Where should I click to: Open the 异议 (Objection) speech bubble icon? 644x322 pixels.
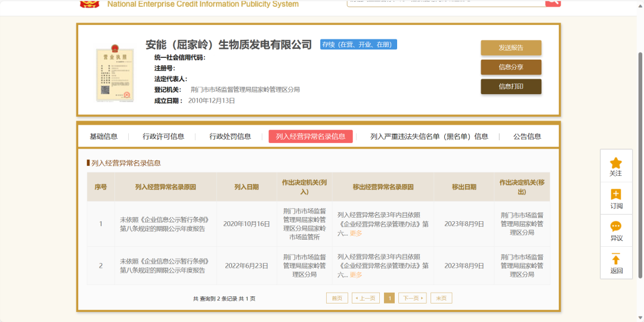[616, 227]
